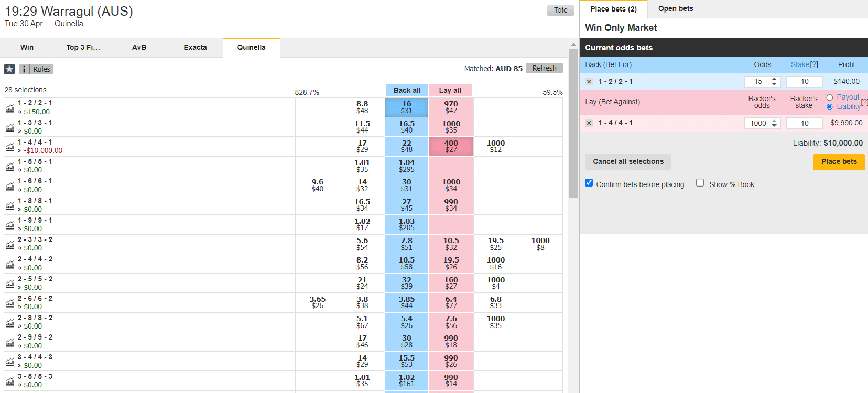Cancel all selections
Image resolution: width=868 pixels, height=393 pixels.
[x=628, y=162]
